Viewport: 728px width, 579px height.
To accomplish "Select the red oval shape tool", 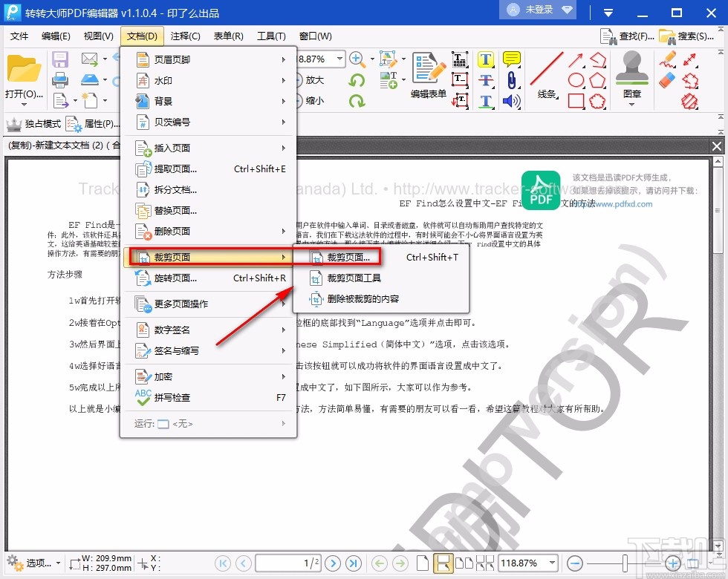I will (576, 80).
